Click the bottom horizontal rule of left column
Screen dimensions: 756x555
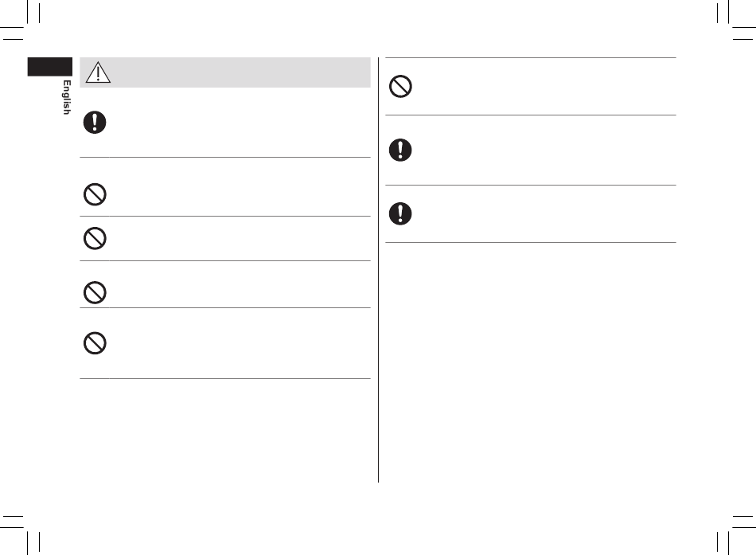[x=225, y=378]
